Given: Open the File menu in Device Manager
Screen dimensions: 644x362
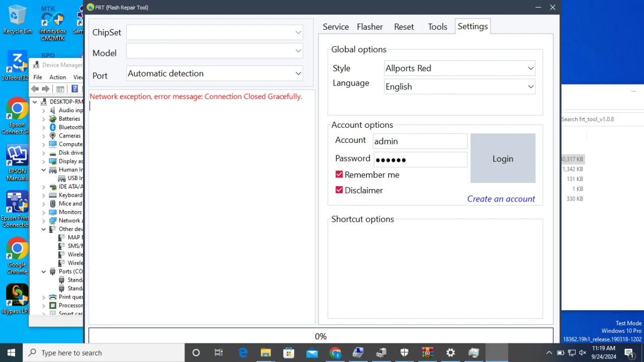Looking at the screenshot, I should tap(38, 77).
